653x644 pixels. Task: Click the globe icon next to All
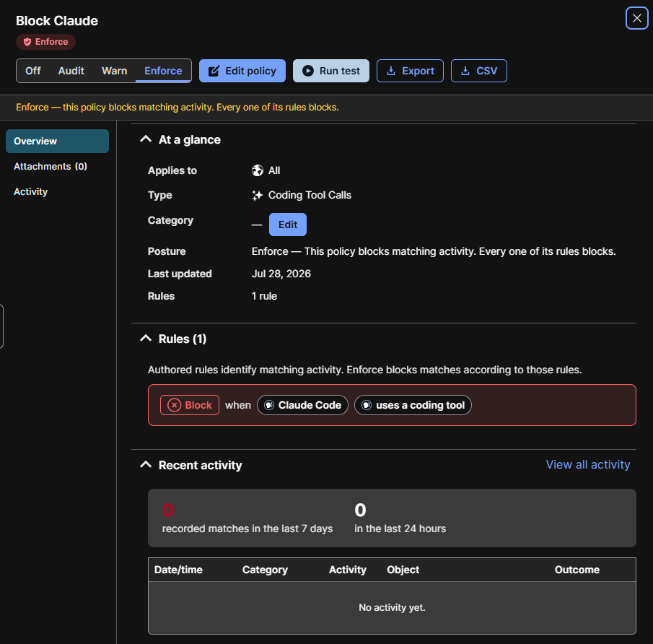[x=258, y=170]
